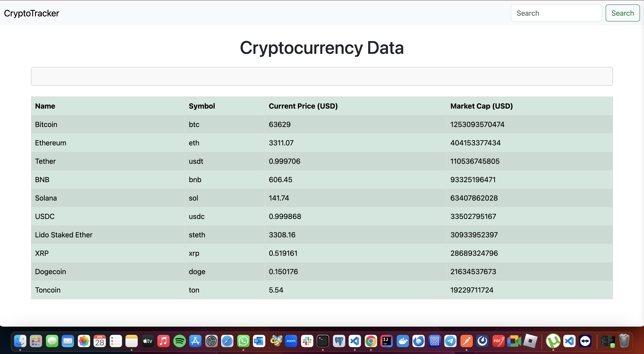Click the wide filter box above the table
644x354 pixels.
point(322,76)
